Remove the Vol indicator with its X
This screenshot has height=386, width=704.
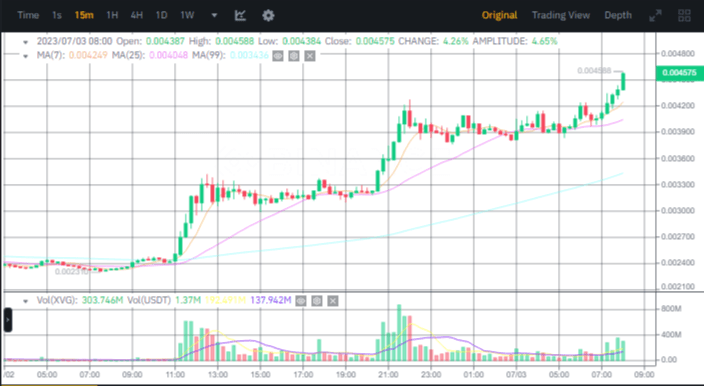point(333,300)
